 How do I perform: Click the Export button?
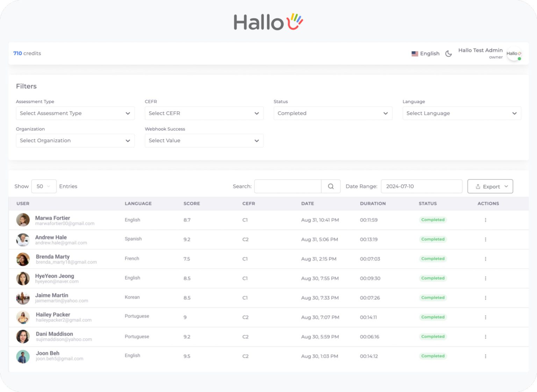tap(490, 186)
